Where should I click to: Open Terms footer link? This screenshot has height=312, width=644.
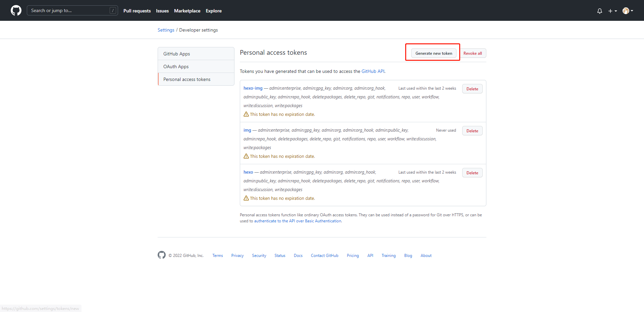218,256
